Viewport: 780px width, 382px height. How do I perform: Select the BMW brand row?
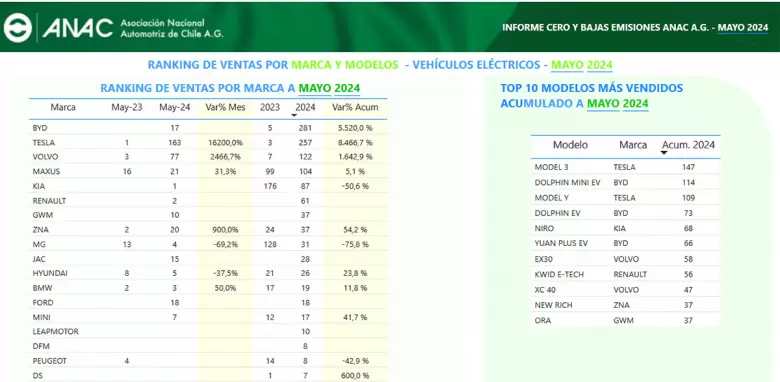[208, 287]
